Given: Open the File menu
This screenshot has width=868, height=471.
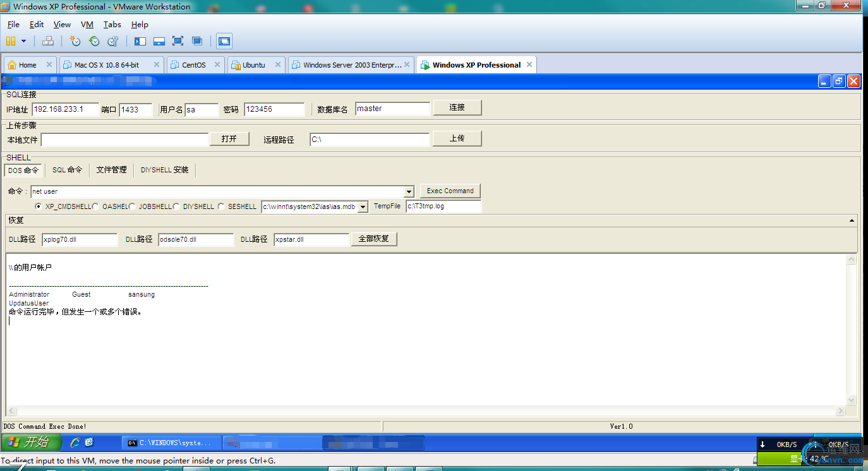Looking at the screenshot, I should click(x=13, y=25).
